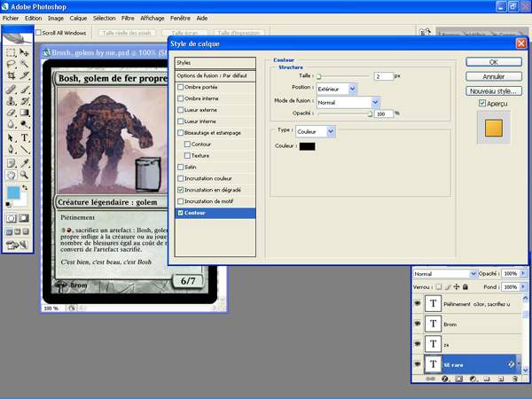Screen dimensions: 532x399
Task: Create a new layer in Layers panel
Action: click(501, 379)
